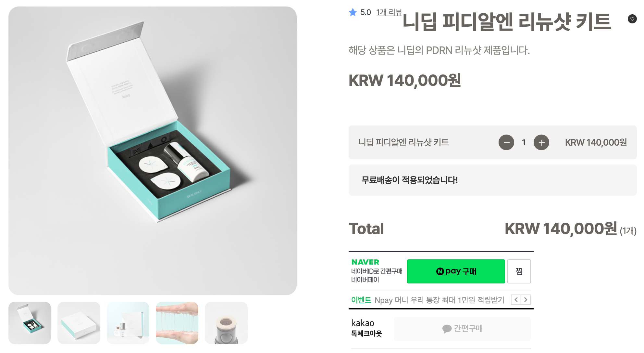Select the closed white box thumbnail

pos(79,323)
